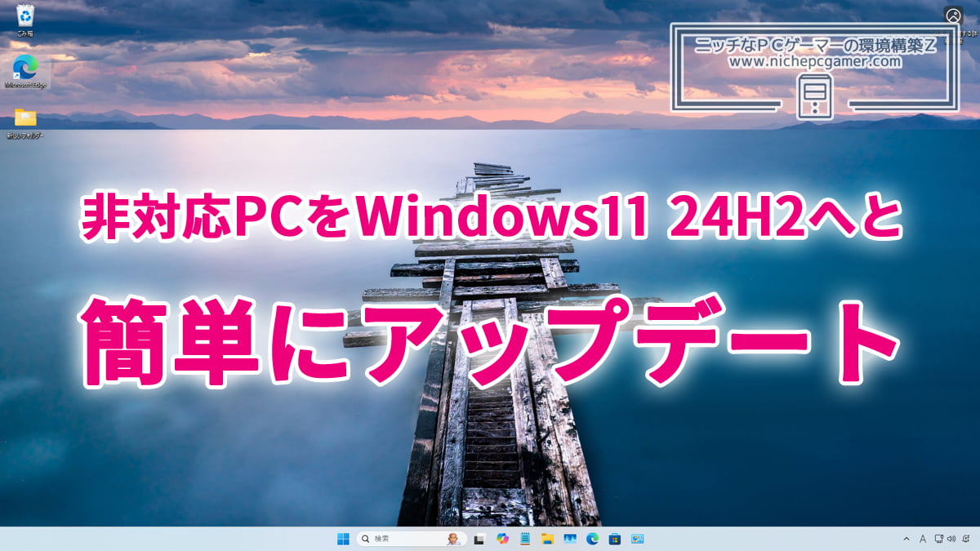This screenshot has height=551, width=980.
Task: Launch Notepad from the taskbar
Action: [x=526, y=539]
